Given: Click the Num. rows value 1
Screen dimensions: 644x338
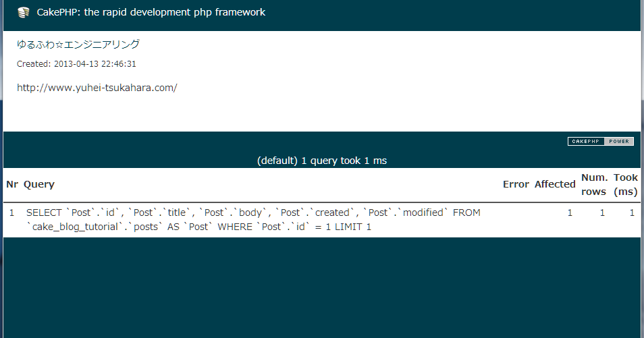Looking at the screenshot, I should point(602,213).
